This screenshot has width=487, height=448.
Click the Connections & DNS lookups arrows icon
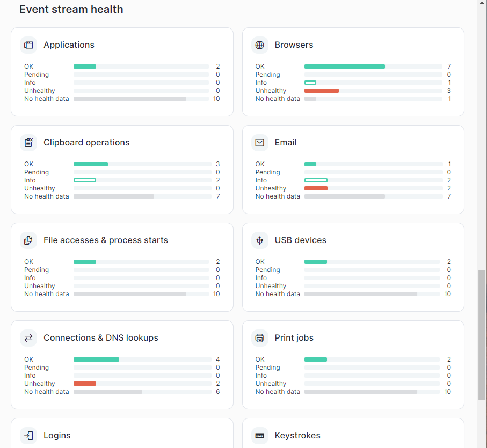(x=28, y=338)
